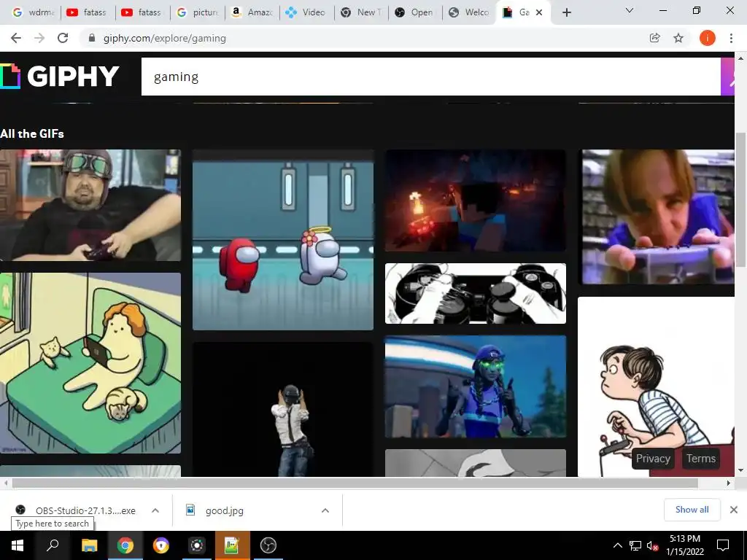Open the Fortnite character GIF
747x560 pixels.
[476, 386]
